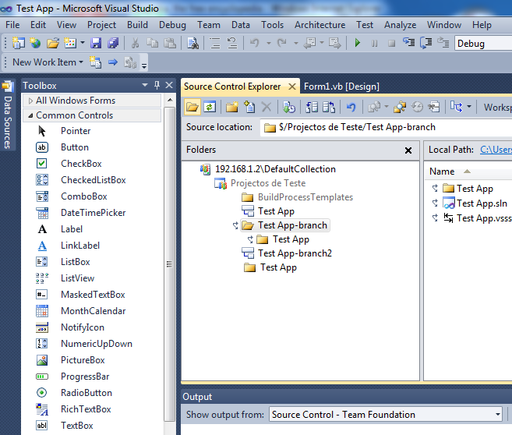Click Add Items to Folder icon
The height and width of the screenshot is (435, 512).
[249, 107]
